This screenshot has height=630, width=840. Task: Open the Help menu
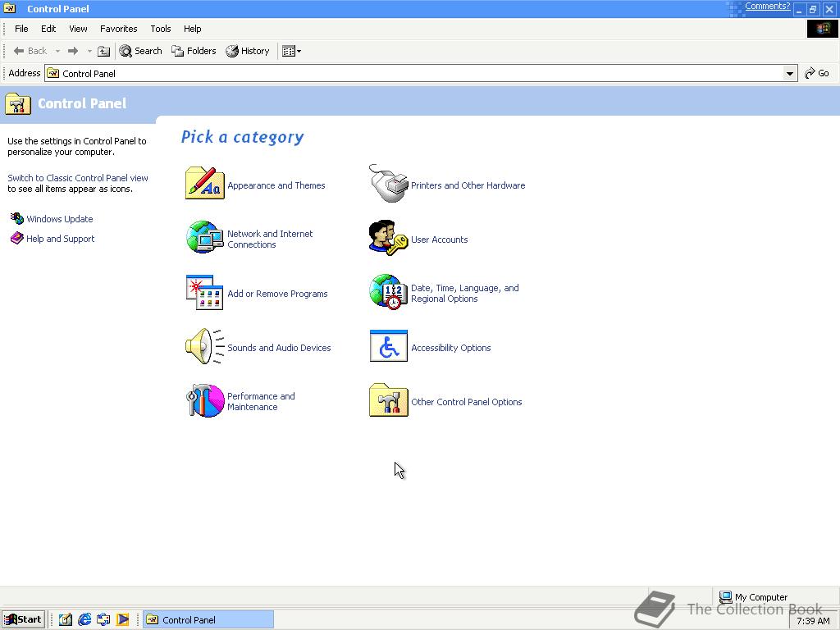coord(192,29)
